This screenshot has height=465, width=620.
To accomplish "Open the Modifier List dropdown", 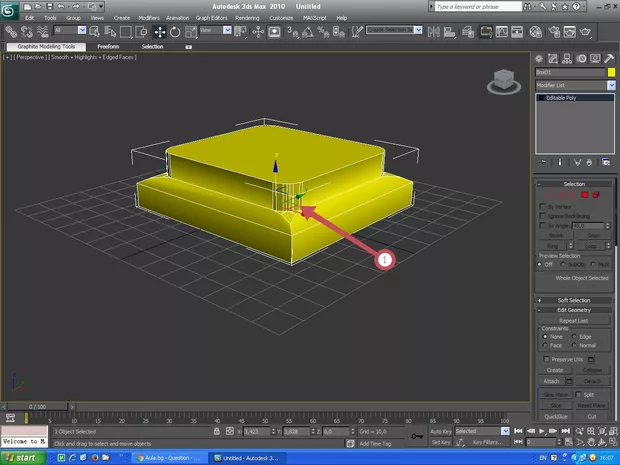I will coord(573,86).
